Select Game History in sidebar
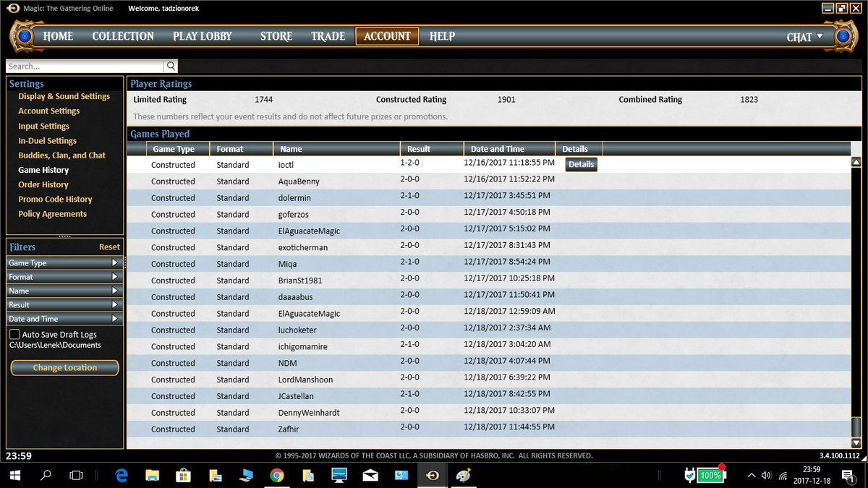868x488 pixels. tap(43, 170)
